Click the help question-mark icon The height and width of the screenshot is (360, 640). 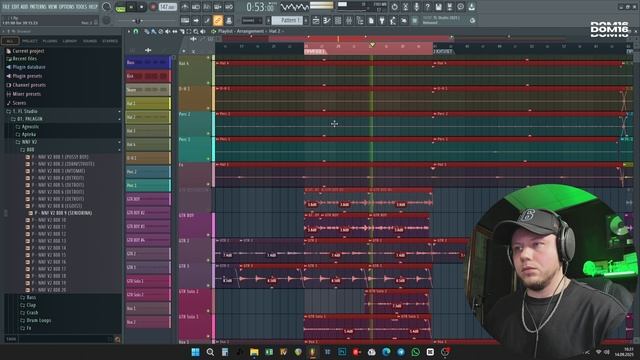click(x=427, y=7)
